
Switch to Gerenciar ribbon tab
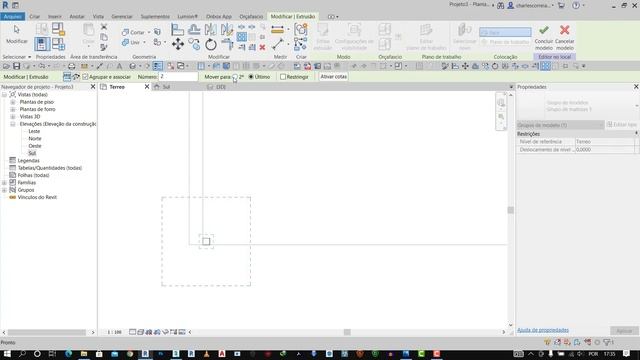pyautogui.click(x=122, y=17)
